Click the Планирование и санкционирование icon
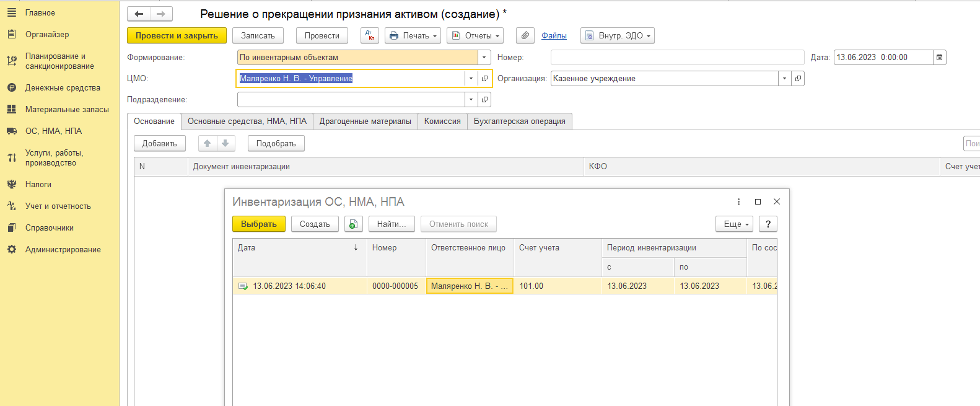This screenshot has height=406, width=980. tap(11, 61)
